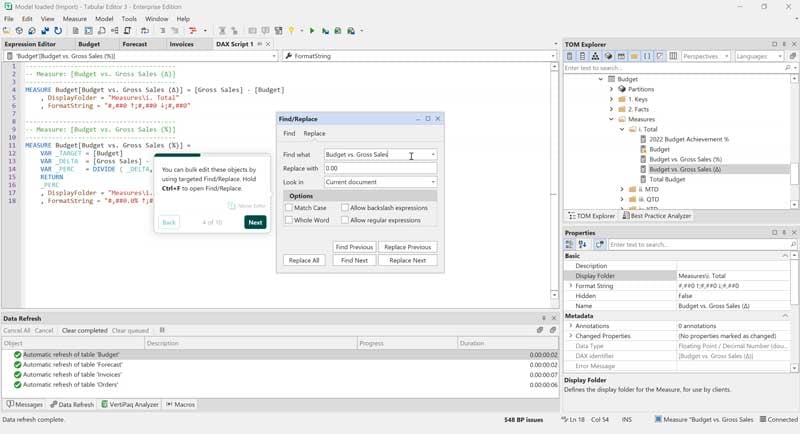This screenshot has width=800, height=434.
Task: Close the DAX Script 1 tab
Action: point(268,44)
